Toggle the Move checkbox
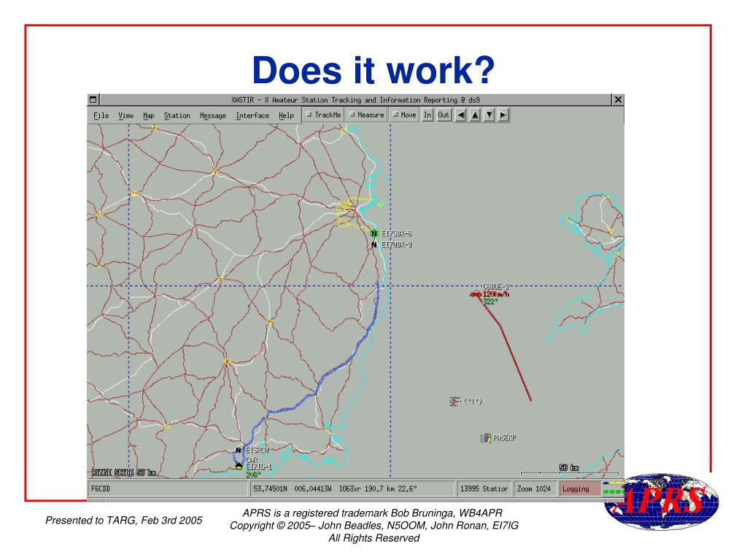This screenshot has height=560, width=747. pyautogui.click(x=404, y=114)
